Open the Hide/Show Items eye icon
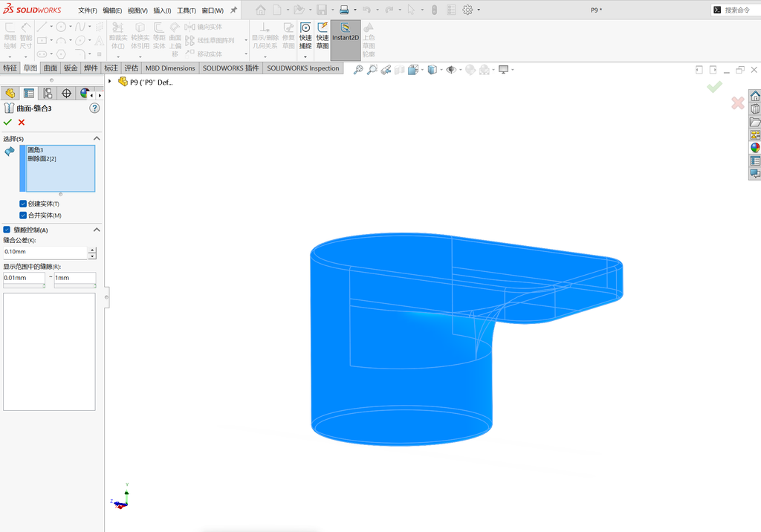Image resolution: width=761 pixels, height=532 pixels. 451,69
